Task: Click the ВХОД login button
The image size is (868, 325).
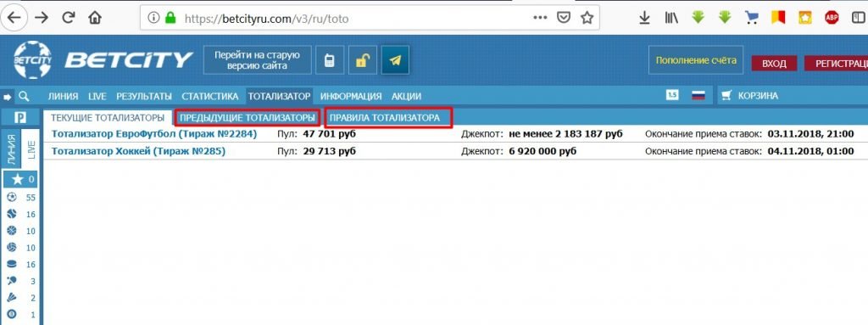Action: coord(774,64)
